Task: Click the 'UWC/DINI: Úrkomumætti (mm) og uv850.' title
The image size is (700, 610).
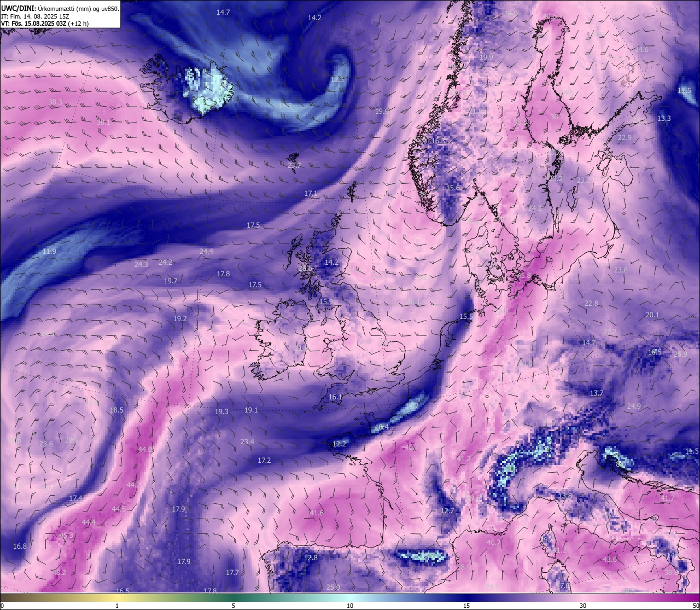Action: [60, 9]
